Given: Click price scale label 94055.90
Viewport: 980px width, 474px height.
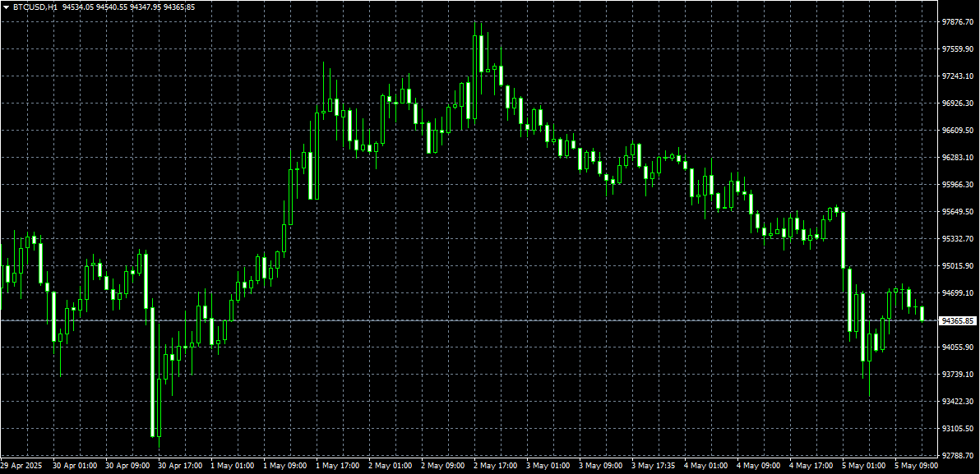Looking at the screenshot, I should point(958,347).
